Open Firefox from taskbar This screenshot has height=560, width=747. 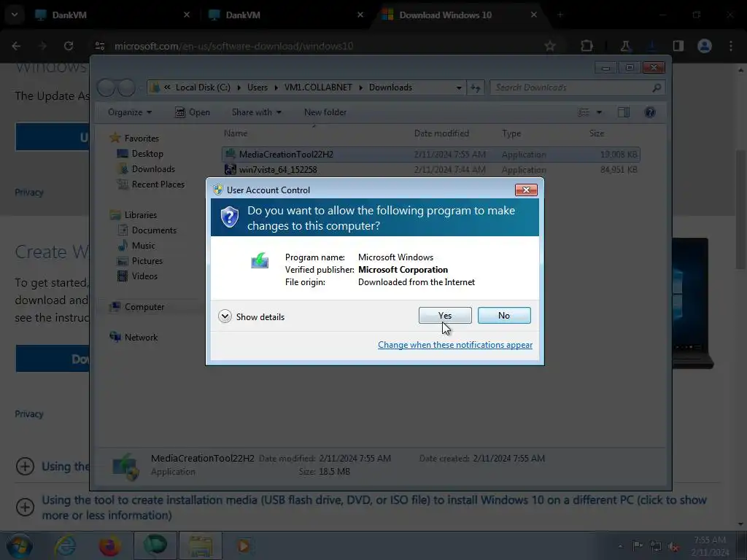tap(109, 545)
